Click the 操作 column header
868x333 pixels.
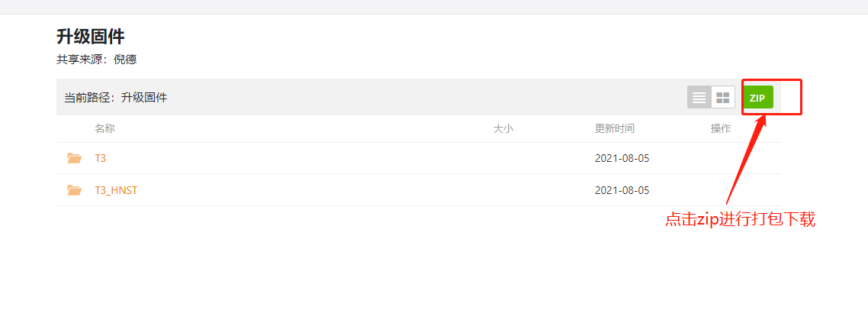pyautogui.click(x=721, y=128)
